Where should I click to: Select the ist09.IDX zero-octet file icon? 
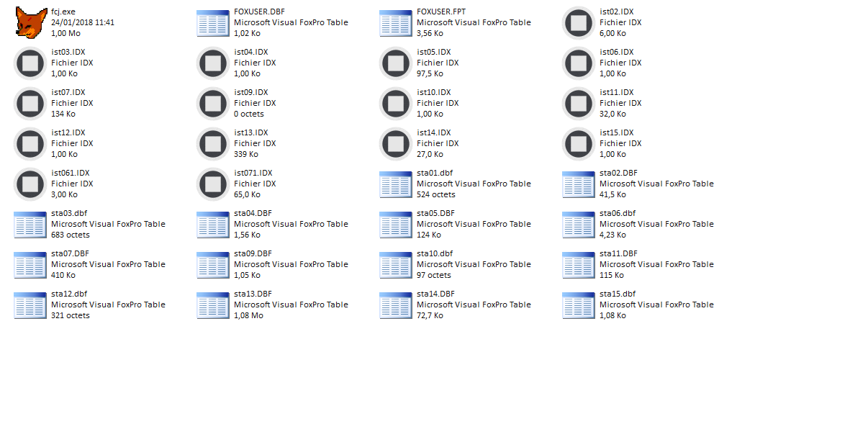coord(213,104)
